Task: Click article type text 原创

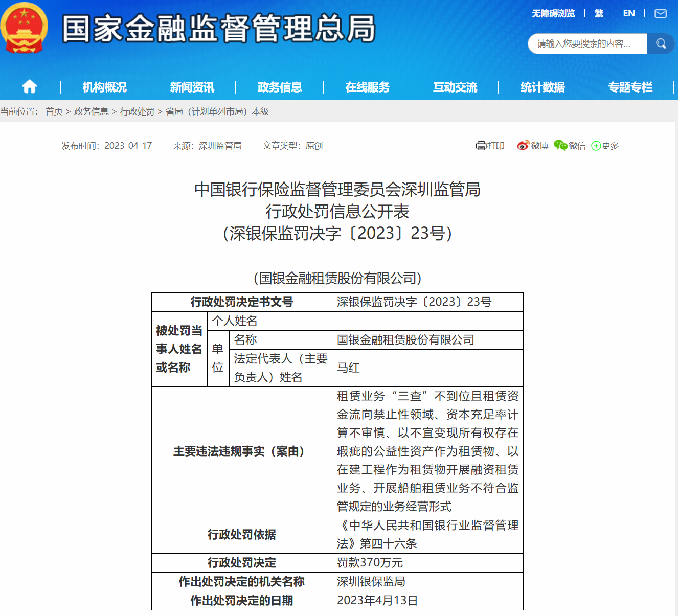Action: click(x=314, y=146)
